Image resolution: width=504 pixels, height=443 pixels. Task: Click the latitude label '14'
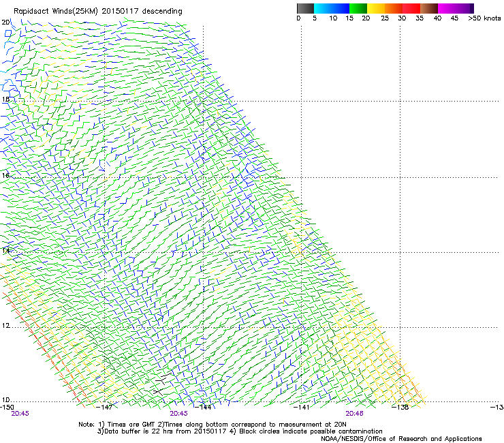5,250
